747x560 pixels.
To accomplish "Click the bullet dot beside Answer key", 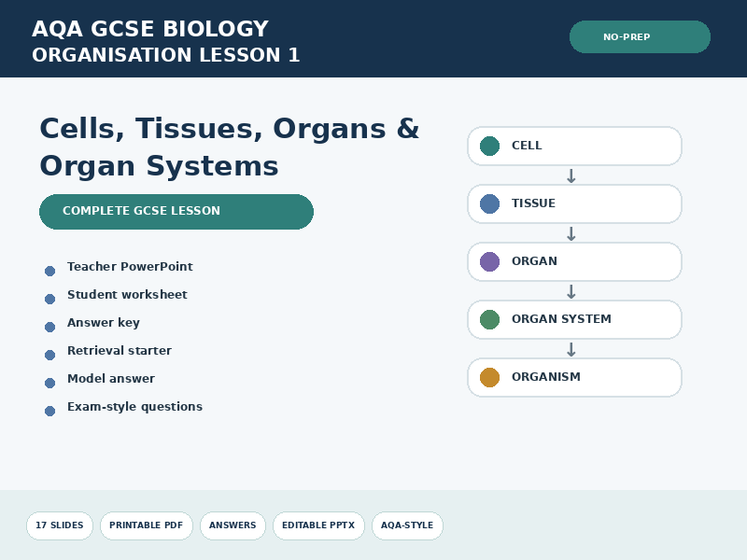I will [x=50, y=328].
